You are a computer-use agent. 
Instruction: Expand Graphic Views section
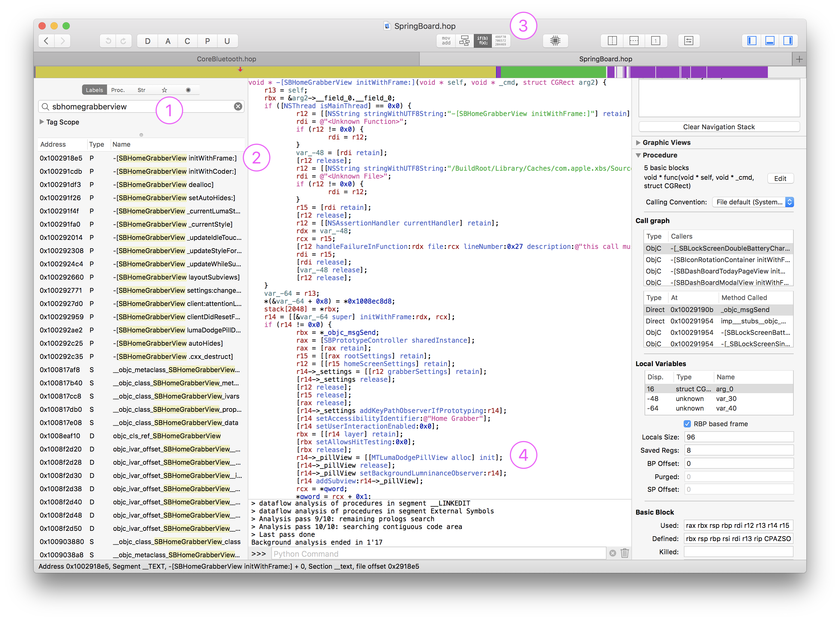point(638,142)
